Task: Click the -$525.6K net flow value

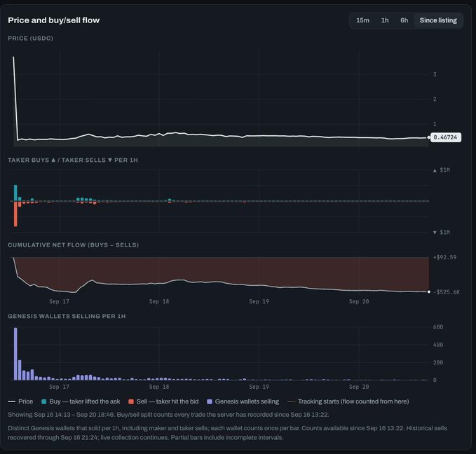Action: coord(447,292)
